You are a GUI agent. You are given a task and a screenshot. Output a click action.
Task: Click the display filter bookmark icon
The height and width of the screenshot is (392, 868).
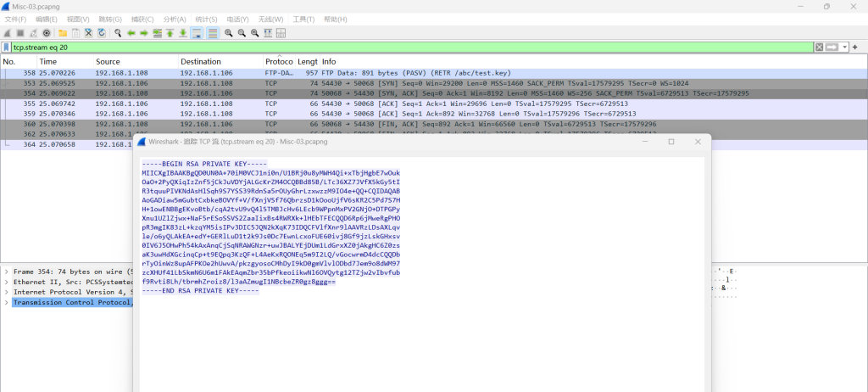click(7, 47)
